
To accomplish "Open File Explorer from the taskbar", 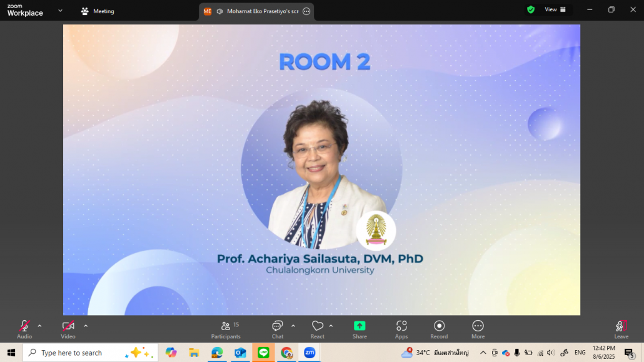I will pyautogui.click(x=194, y=353).
